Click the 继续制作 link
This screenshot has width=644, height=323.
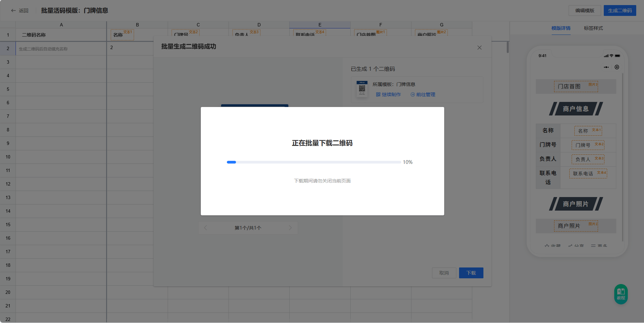click(x=388, y=95)
